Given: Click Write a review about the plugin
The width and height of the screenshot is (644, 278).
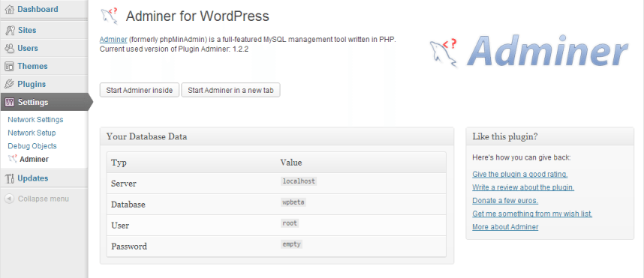Looking at the screenshot, I should coord(523,187).
